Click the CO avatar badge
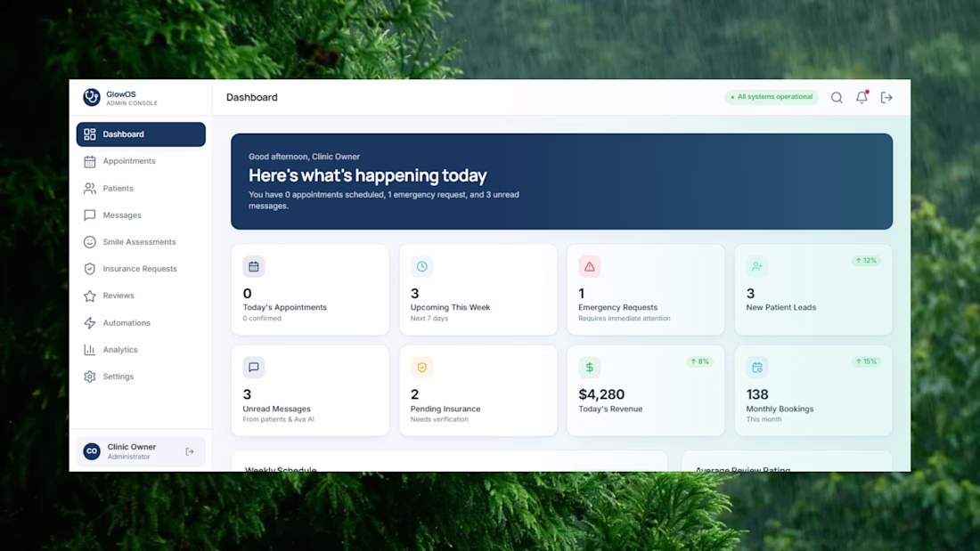This screenshot has width=980, height=551. pyautogui.click(x=92, y=451)
